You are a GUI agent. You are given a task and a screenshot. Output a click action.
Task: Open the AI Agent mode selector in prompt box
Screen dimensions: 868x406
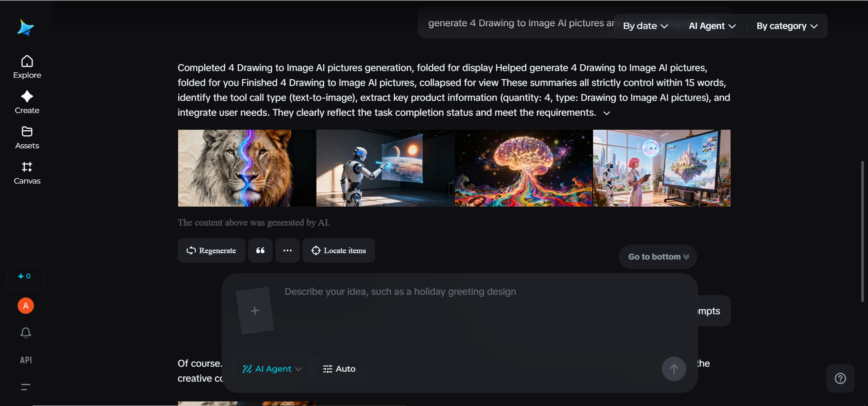(272, 369)
